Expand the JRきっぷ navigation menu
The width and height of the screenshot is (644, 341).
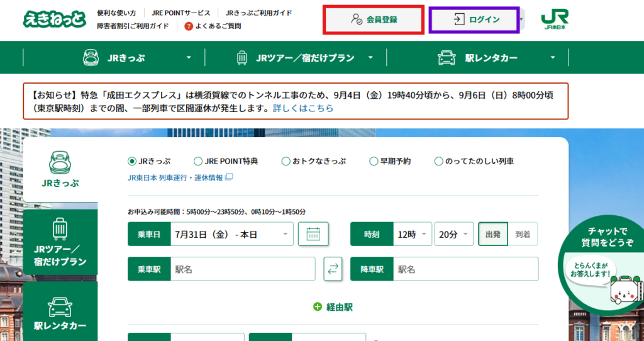tap(189, 57)
